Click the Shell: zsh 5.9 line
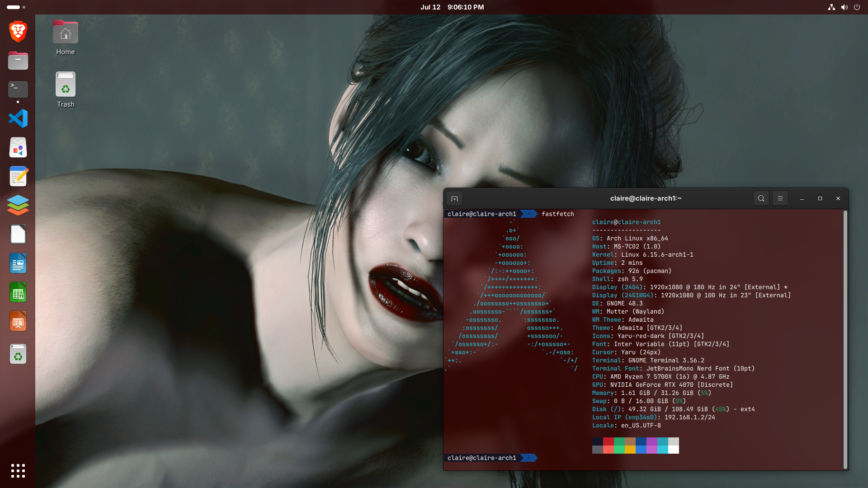868x488 pixels. pos(618,279)
